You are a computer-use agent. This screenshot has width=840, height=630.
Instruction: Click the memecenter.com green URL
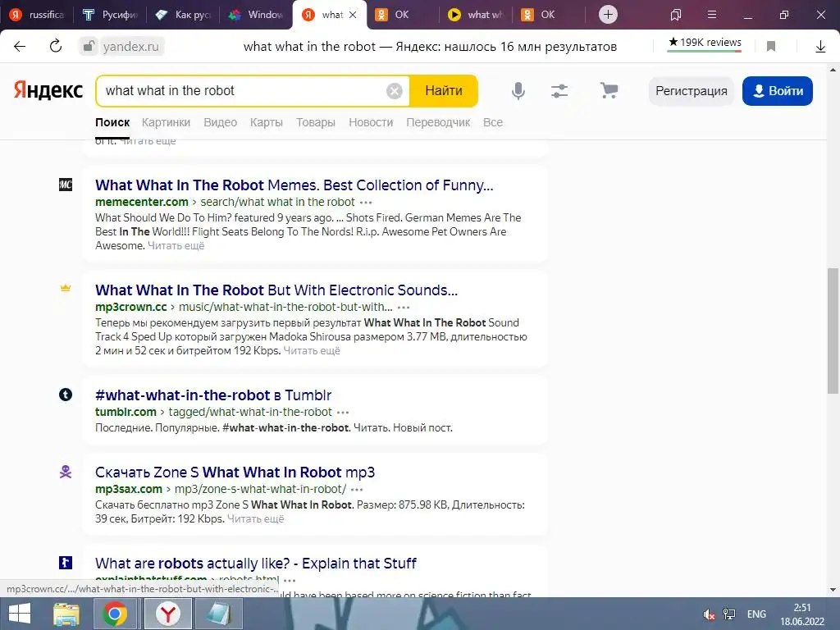[x=142, y=202]
